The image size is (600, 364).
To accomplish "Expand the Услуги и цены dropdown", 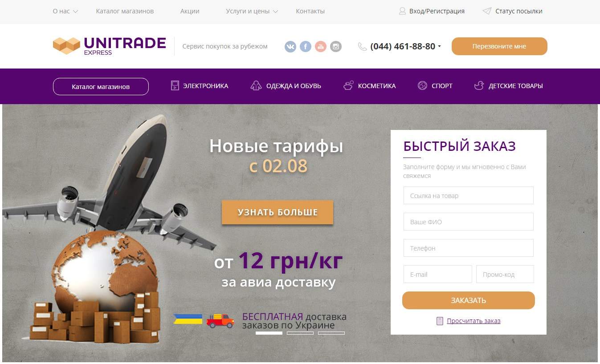I will pos(252,11).
